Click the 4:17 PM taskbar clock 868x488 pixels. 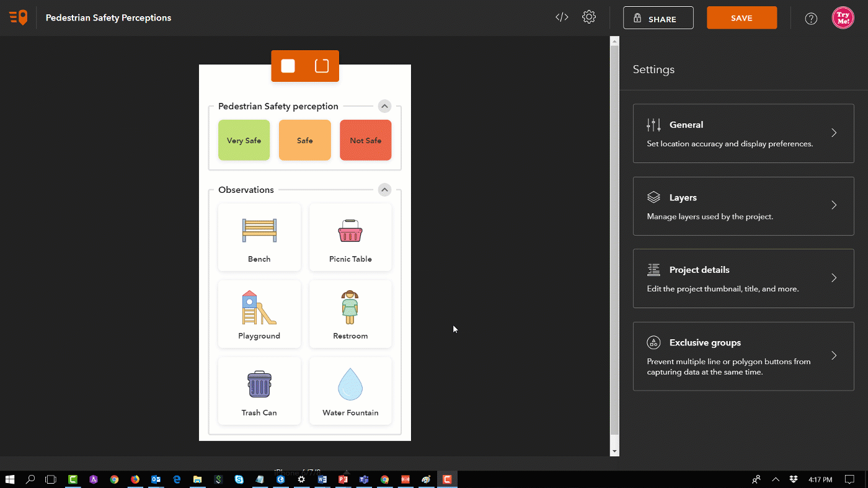tap(820, 479)
